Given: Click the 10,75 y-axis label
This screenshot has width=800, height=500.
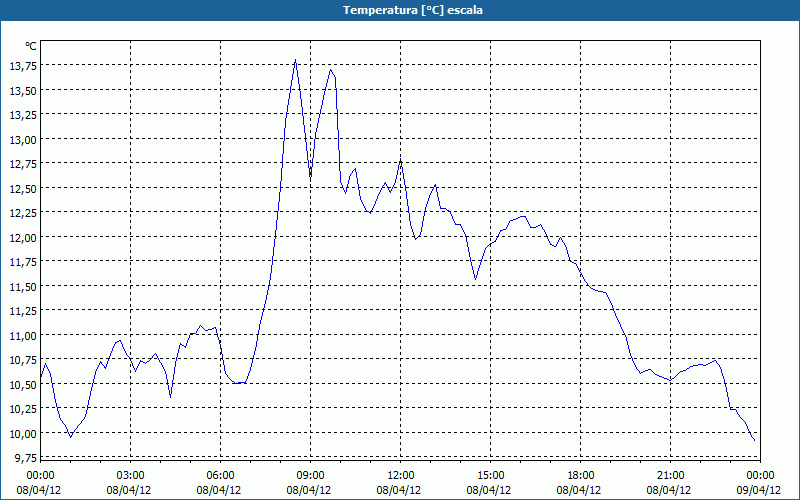Looking at the screenshot, I should 23,360.
